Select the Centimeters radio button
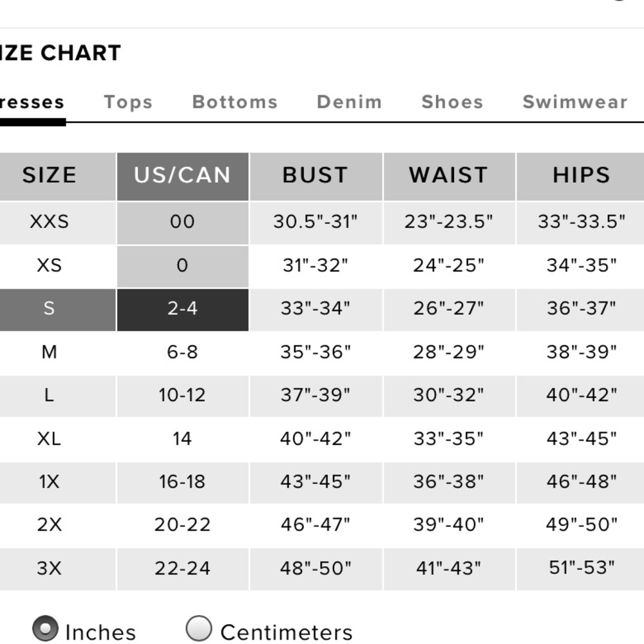The image size is (644, 644). pos(199,629)
